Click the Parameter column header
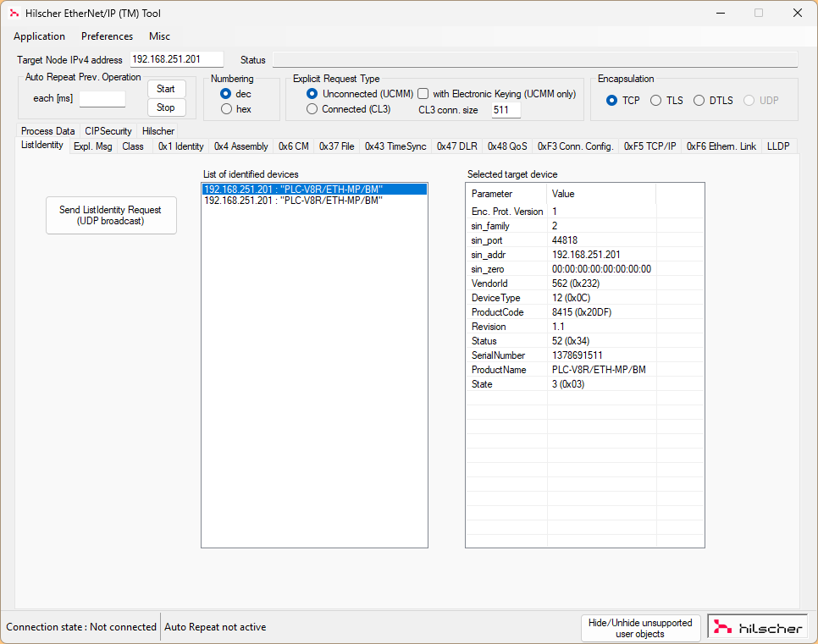Image resolution: width=818 pixels, height=644 pixels. pyautogui.click(x=506, y=194)
